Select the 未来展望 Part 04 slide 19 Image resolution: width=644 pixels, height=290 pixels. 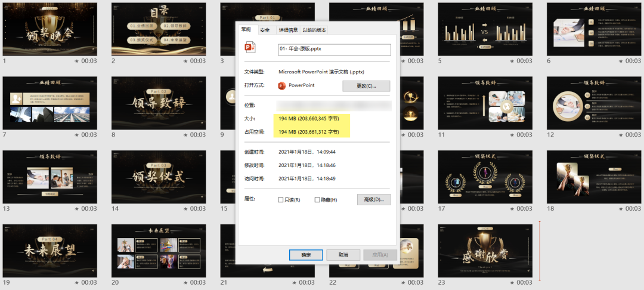pyautogui.click(x=50, y=251)
